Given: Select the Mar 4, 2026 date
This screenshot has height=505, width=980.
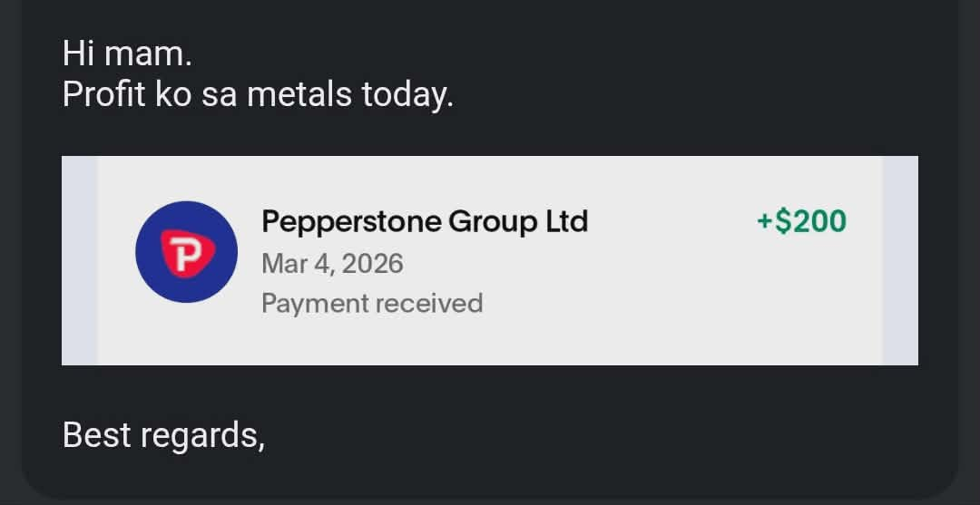Looking at the screenshot, I should [x=332, y=263].
